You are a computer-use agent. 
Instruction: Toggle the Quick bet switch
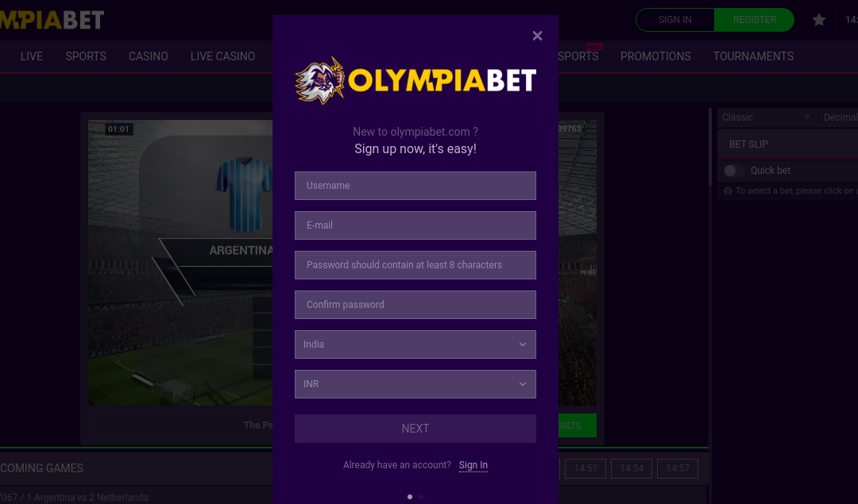pyautogui.click(x=733, y=171)
